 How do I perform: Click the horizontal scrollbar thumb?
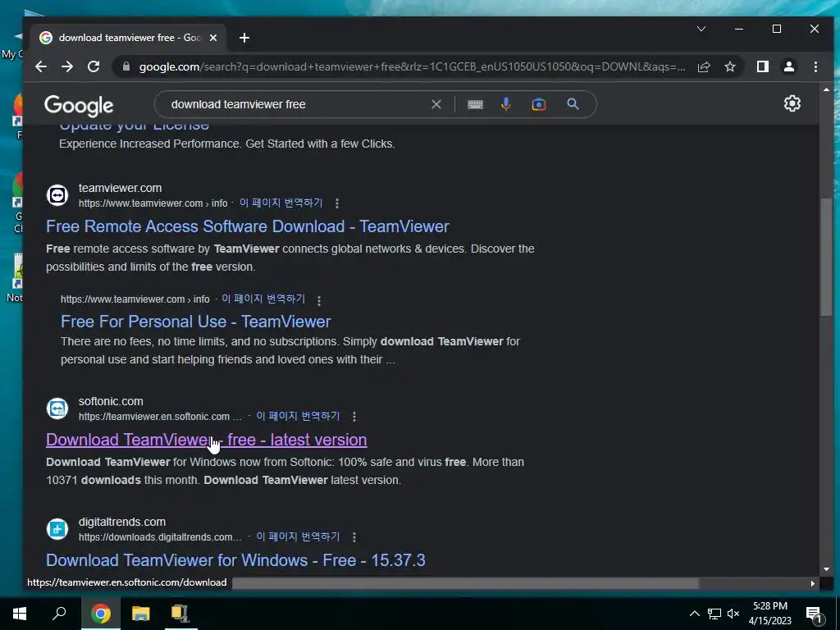(x=466, y=583)
